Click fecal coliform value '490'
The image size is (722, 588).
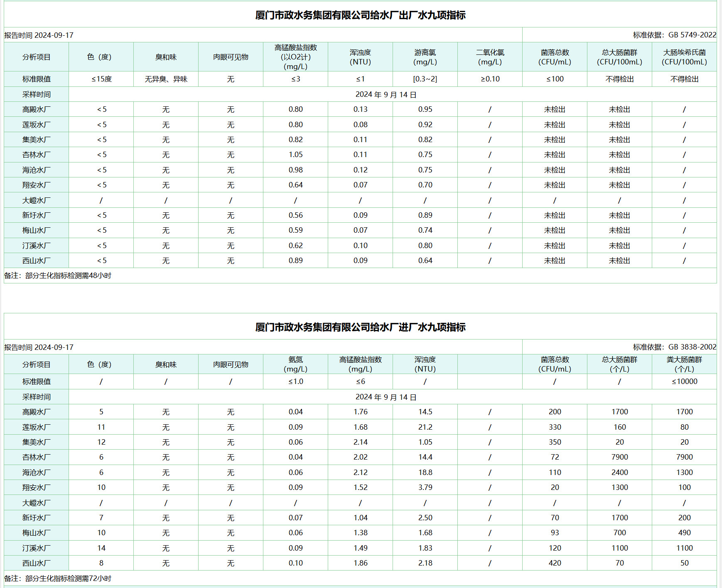tap(684, 533)
